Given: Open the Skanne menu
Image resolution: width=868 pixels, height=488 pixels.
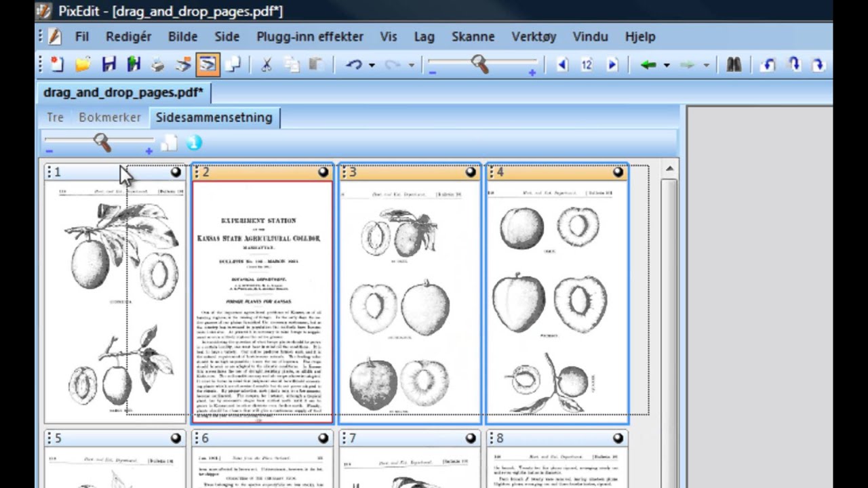Looking at the screenshot, I should (473, 37).
